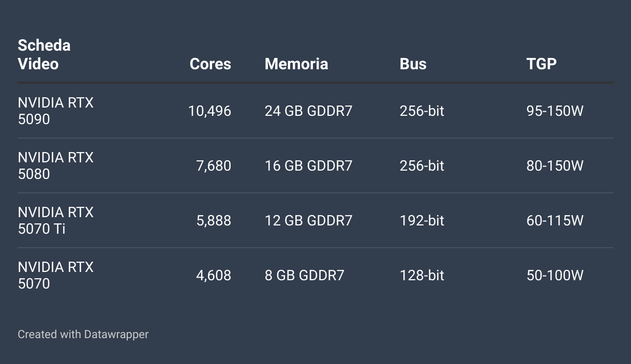631x364 pixels.
Task: Click the 24 GB GDDR7 memory cell
Action: (308, 111)
